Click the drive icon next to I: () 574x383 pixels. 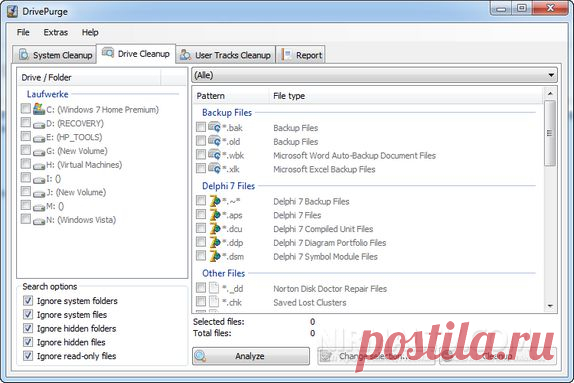(x=39, y=180)
